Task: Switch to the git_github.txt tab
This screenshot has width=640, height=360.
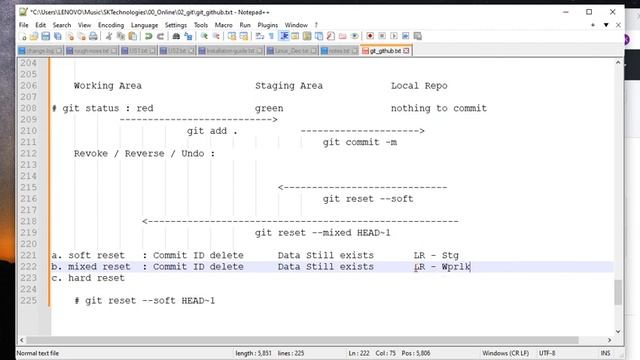Action: pyautogui.click(x=385, y=51)
